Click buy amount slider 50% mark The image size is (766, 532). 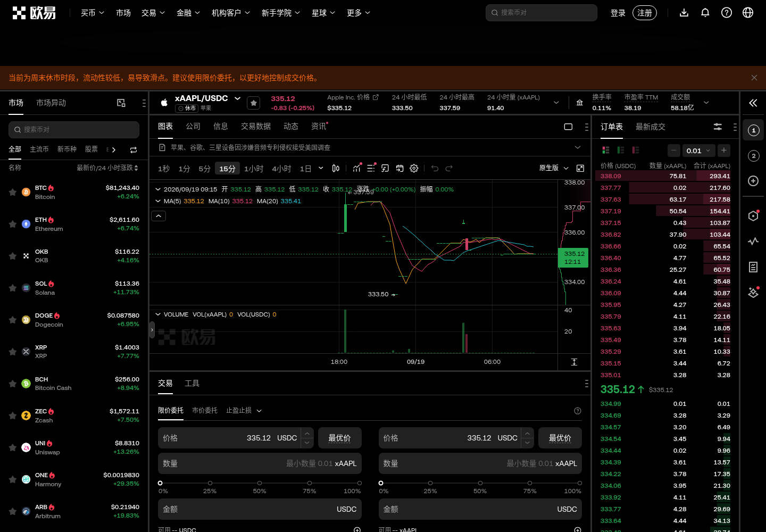click(x=260, y=483)
